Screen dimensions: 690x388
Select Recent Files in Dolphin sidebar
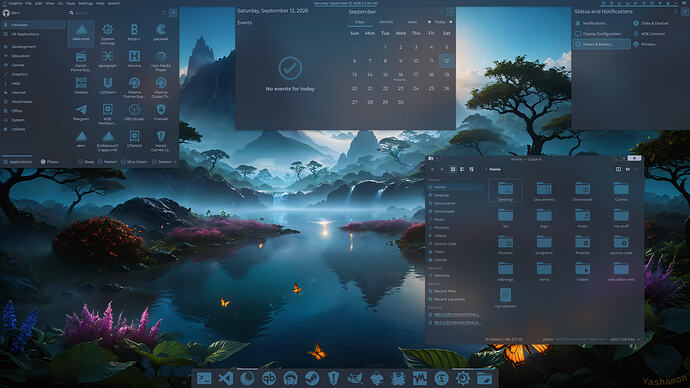tap(456, 291)
